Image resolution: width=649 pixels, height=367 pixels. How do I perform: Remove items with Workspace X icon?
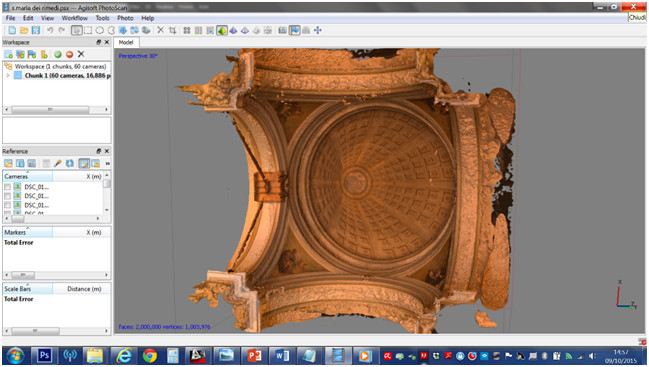81,54
